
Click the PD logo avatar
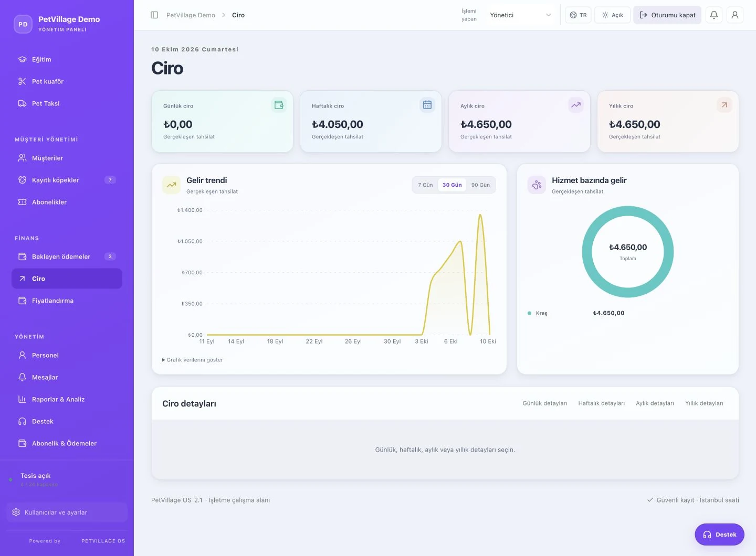click(23, 24)
